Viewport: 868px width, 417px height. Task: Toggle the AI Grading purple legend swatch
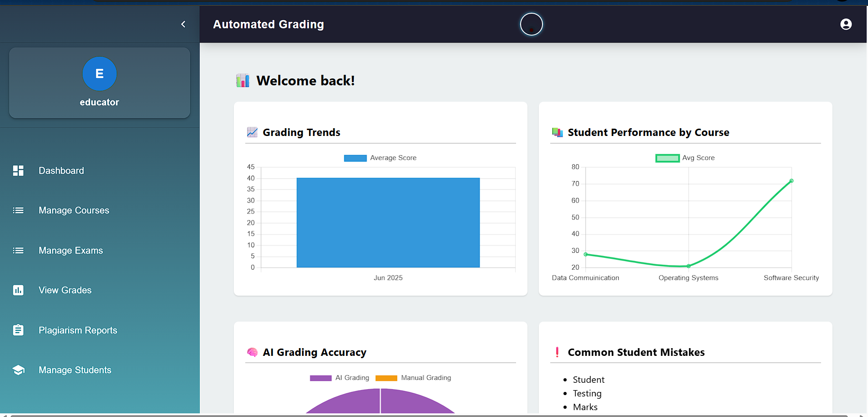pyautogui.click(x=320, y=378)
